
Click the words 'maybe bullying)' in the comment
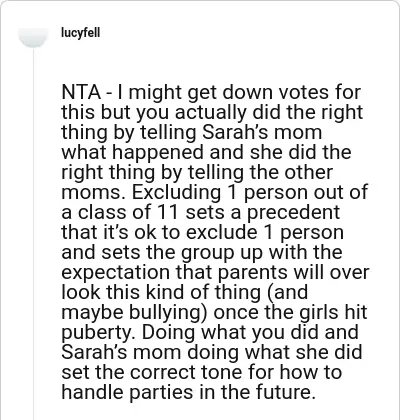(135, 312)
